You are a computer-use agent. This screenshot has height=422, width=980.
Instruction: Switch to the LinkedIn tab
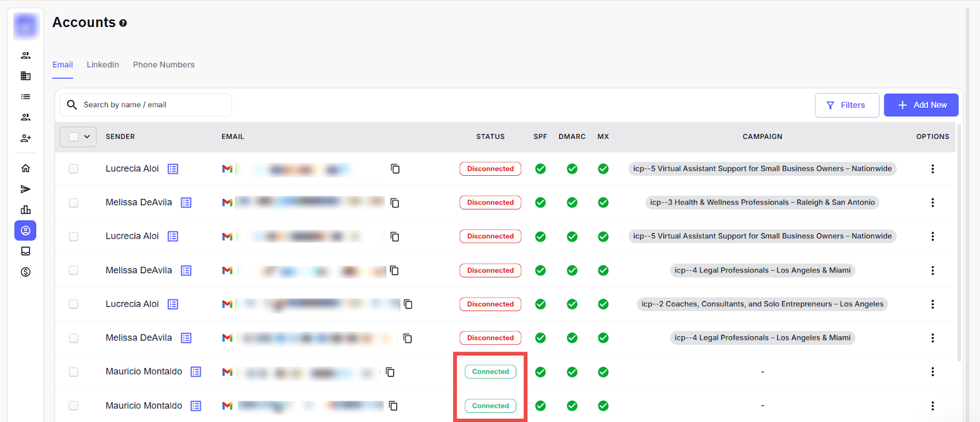coord(103,65)
